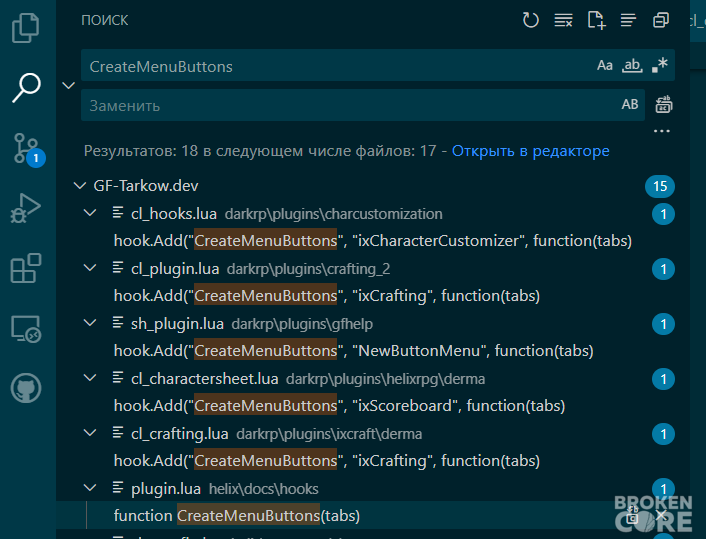Toggle Use Regular Expression option
Screen dimensions: 706x539
(x=660, y=65)
